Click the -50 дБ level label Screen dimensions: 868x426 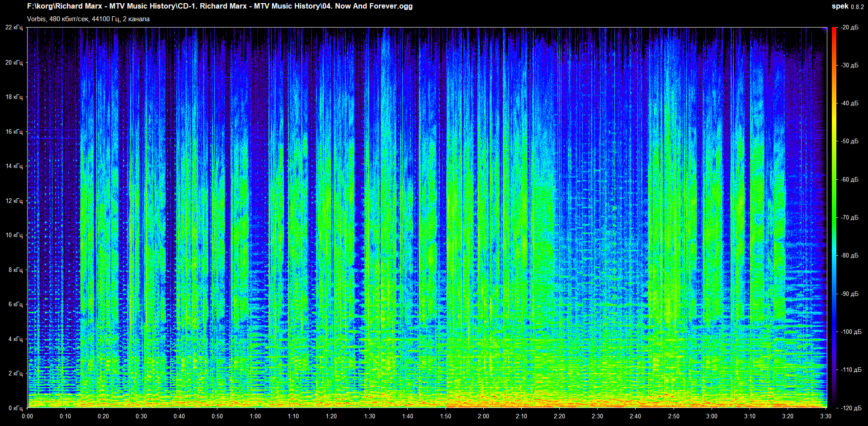[849, 141]
